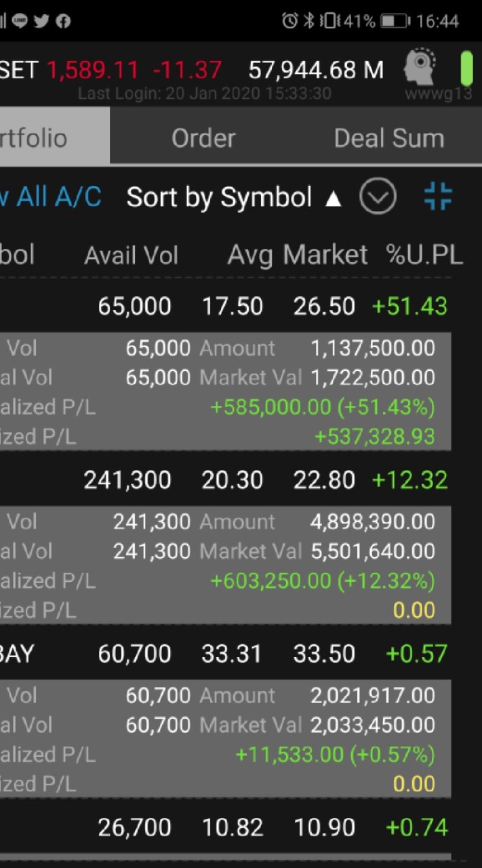Tap the green connection status indicator
This screenshot has height=868, width=482.
coord(467,68)
